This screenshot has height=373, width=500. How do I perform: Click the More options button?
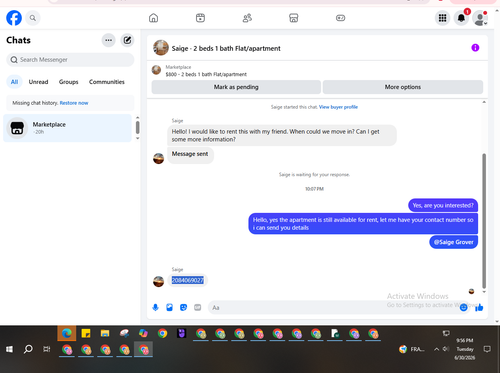[403, 87]
